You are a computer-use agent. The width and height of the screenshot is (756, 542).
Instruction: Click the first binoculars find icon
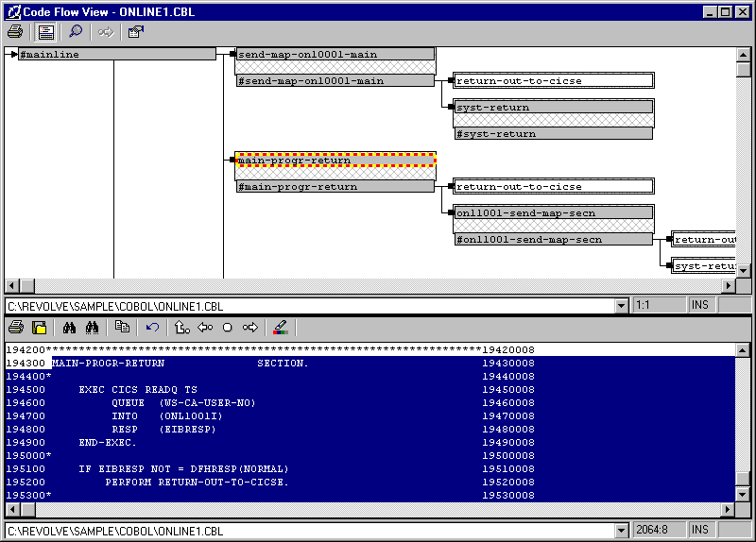click(69, 328)
